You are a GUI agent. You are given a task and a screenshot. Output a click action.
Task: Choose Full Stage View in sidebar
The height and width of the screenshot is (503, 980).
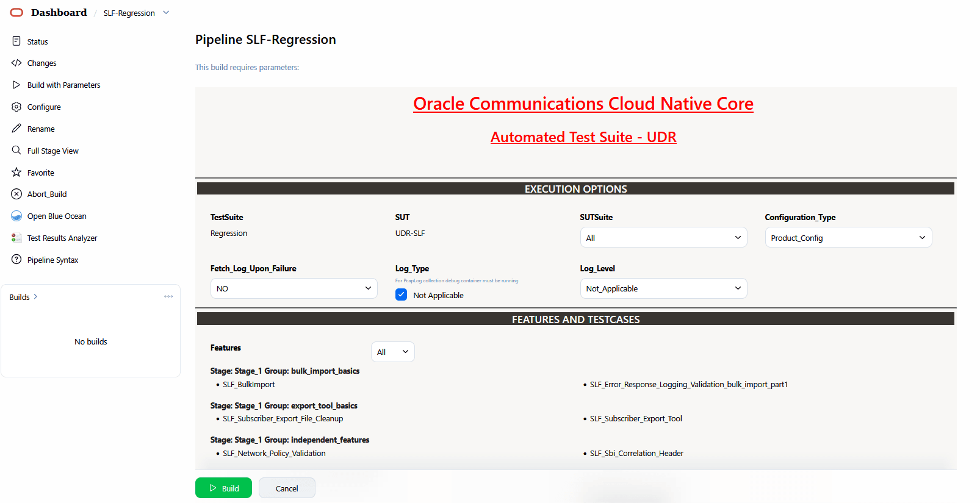52,151
